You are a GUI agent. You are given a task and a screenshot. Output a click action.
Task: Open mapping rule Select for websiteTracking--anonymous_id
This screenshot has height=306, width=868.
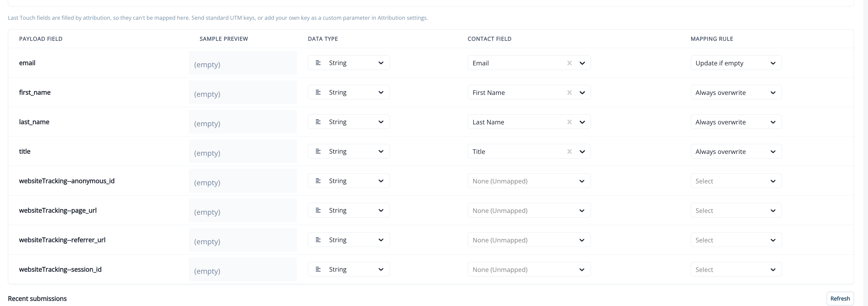(x=736, y=181)
